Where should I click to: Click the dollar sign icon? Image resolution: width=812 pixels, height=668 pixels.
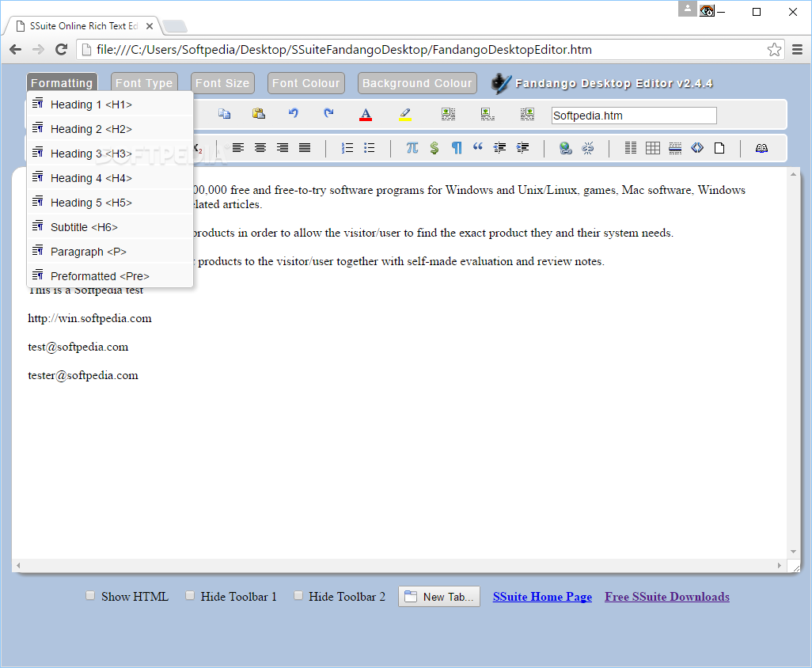[x=434, y=148]
